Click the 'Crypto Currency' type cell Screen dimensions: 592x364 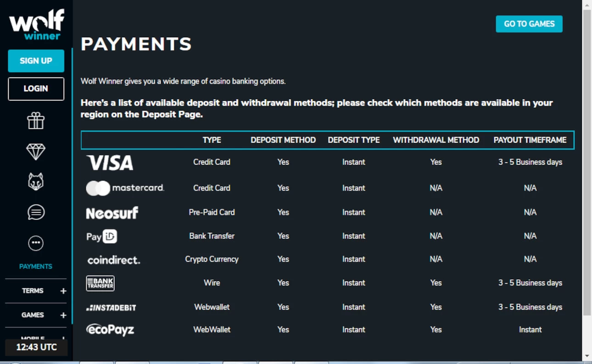click(x=212, y=259)
